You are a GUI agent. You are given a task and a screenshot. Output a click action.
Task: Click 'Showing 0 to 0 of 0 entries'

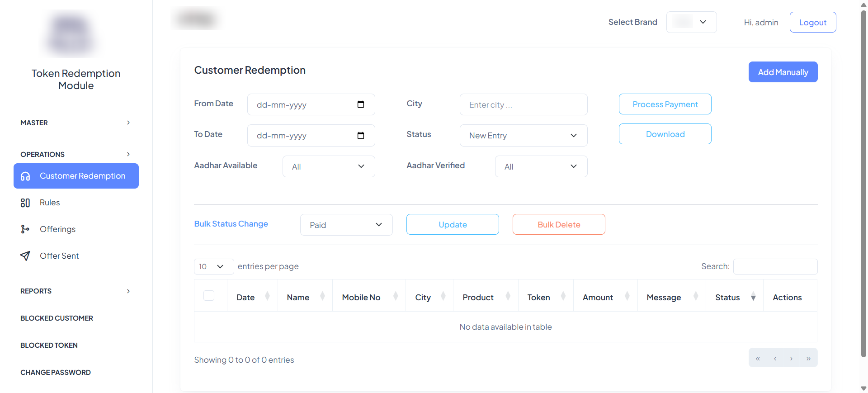(244, 360)
